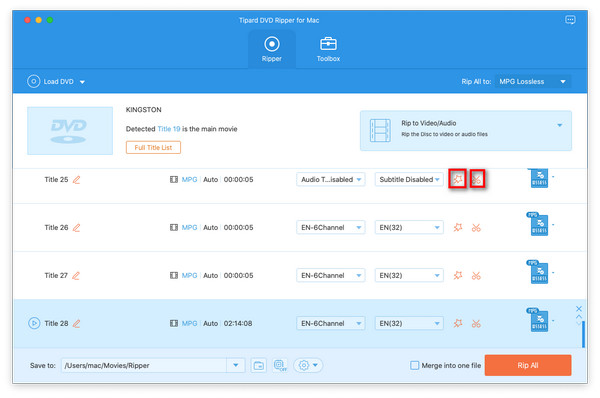
Task: Open the cut scissors tool for Title 25
Action: [476, 179]
